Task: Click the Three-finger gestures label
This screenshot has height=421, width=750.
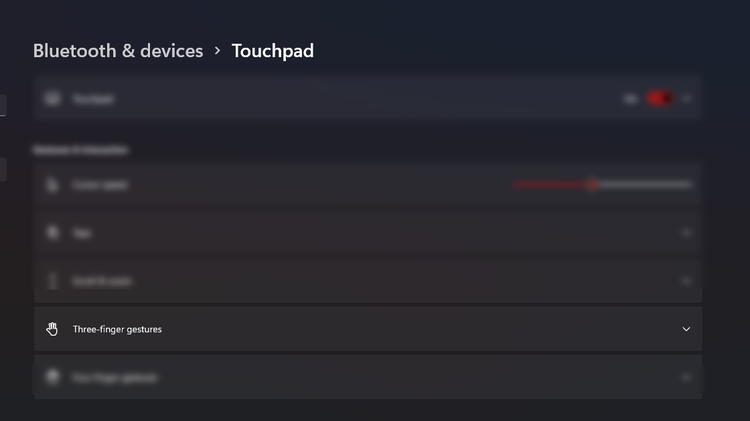Action: 117,329
